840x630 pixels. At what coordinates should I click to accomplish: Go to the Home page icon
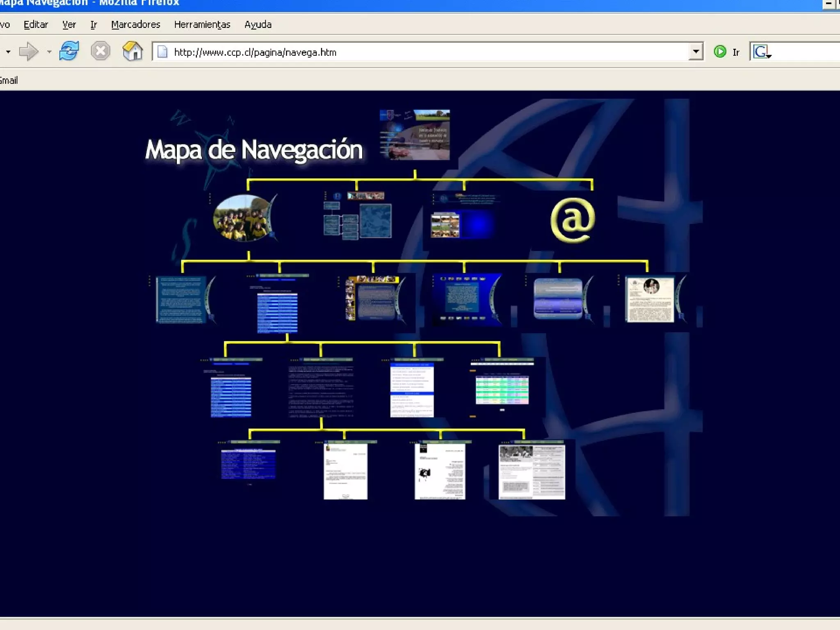pyautogui.click(x=132, y=51)
